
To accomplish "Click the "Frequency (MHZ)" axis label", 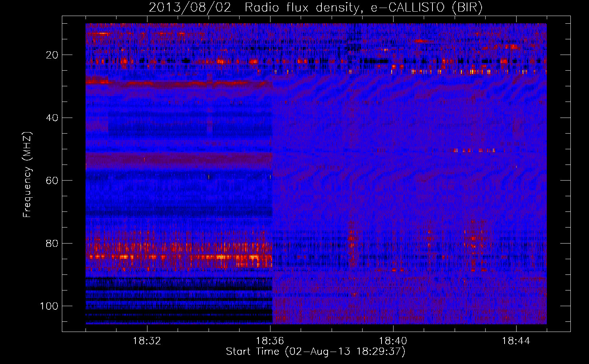I will [27, 174].
